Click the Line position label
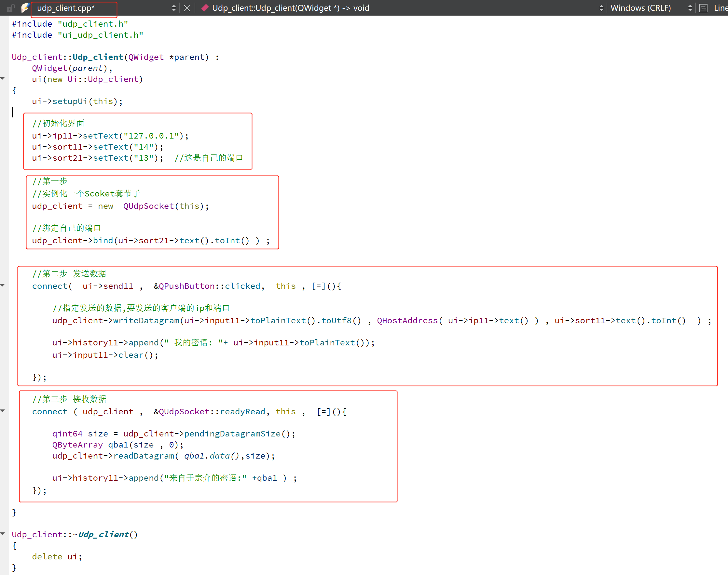Image resolution: width=728 pixels, height=575 pixels. coord(721,8)
